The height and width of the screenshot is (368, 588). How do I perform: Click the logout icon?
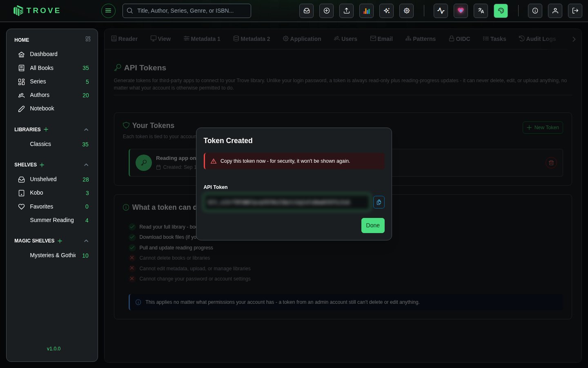coord(575,11)
